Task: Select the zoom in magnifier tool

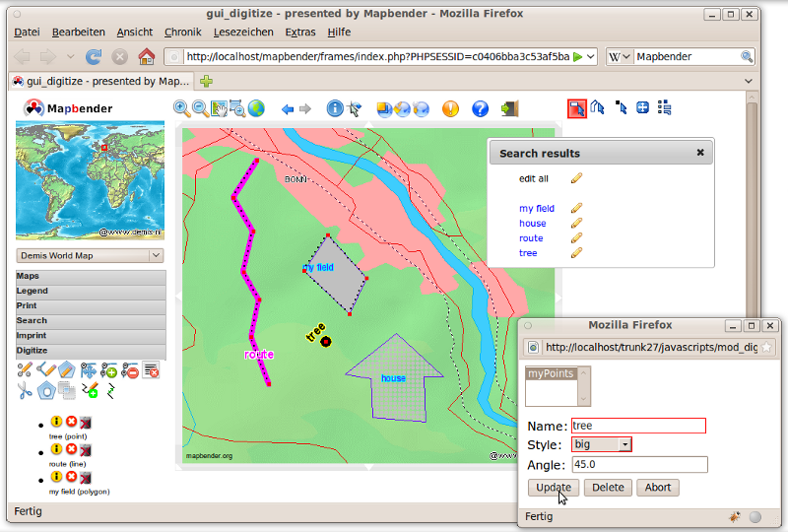Action: click(182, 108)
